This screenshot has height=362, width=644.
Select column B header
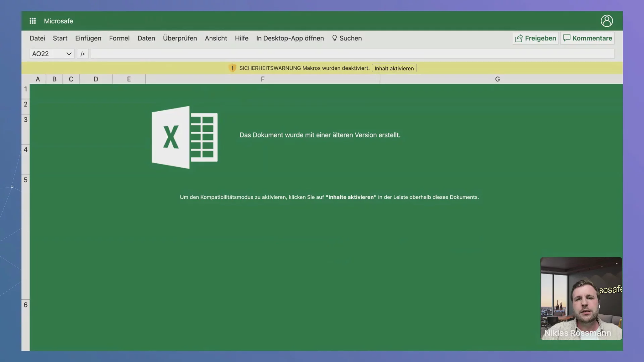tap(54, 79)
